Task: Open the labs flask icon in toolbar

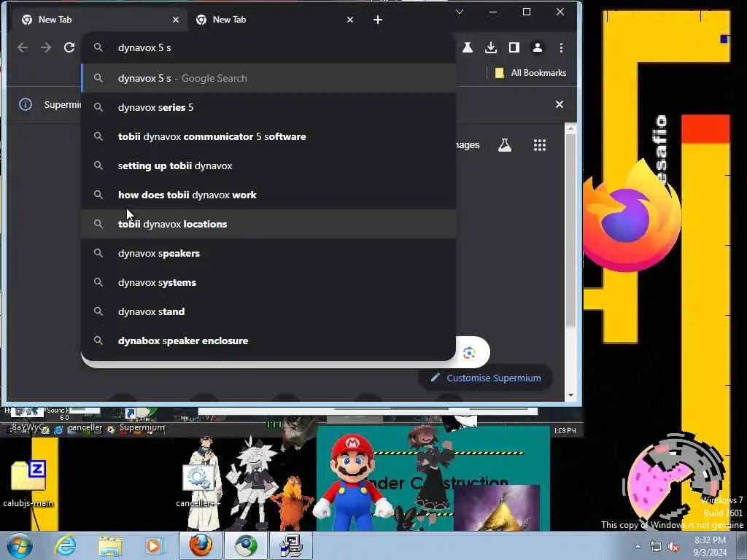Action: tap(468, 47)
